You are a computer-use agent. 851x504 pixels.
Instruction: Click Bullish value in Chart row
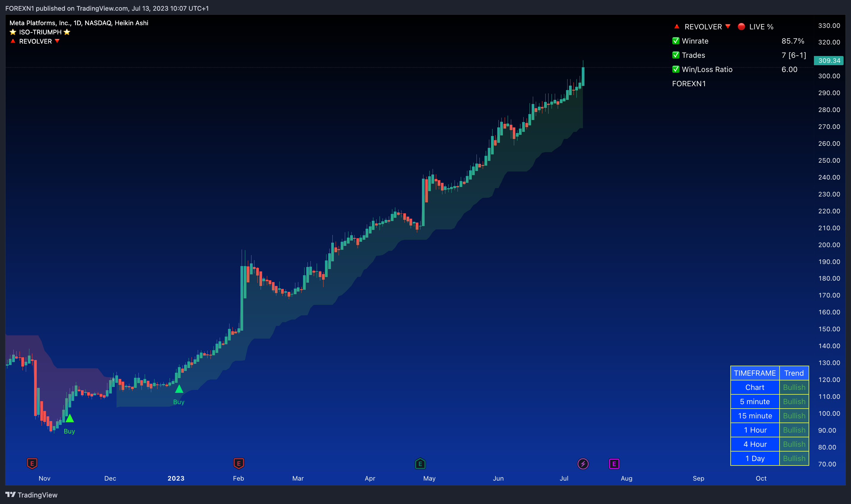(x=794, y=387)
